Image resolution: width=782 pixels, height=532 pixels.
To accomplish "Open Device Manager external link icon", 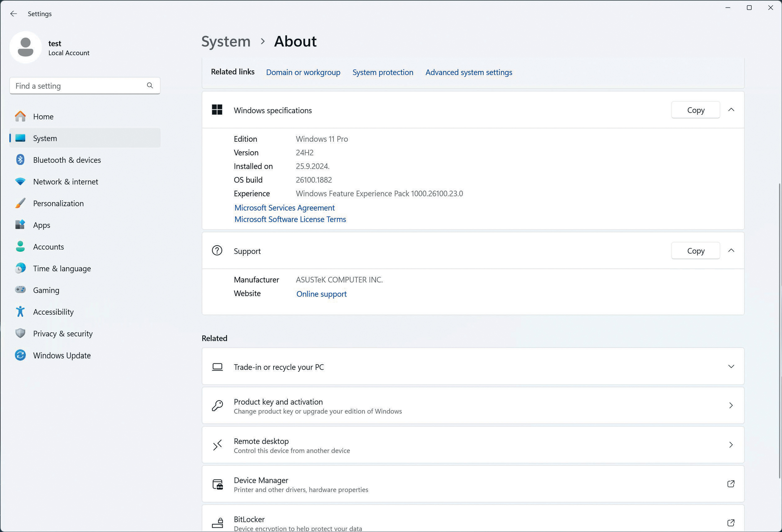I will [730, 484].
